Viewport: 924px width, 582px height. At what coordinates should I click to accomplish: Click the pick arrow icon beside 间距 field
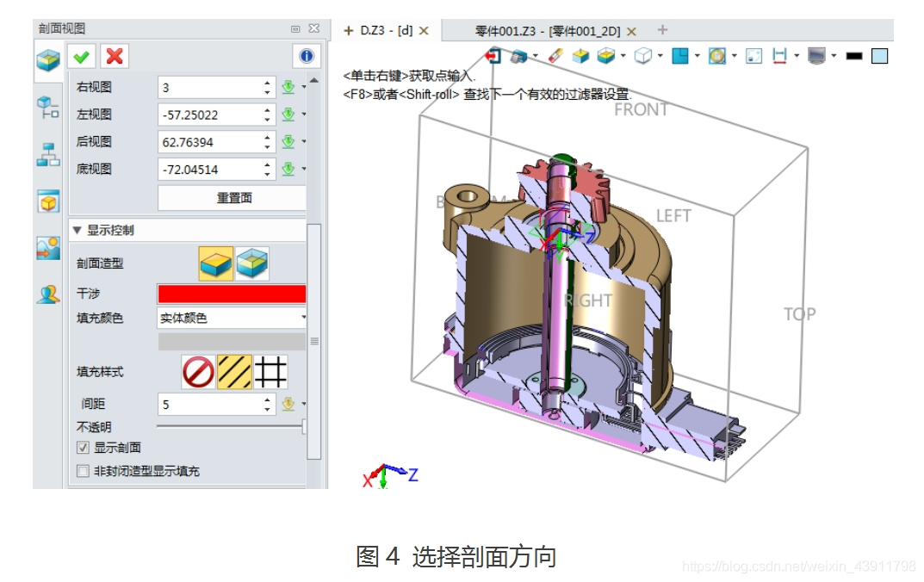(288, 404)
